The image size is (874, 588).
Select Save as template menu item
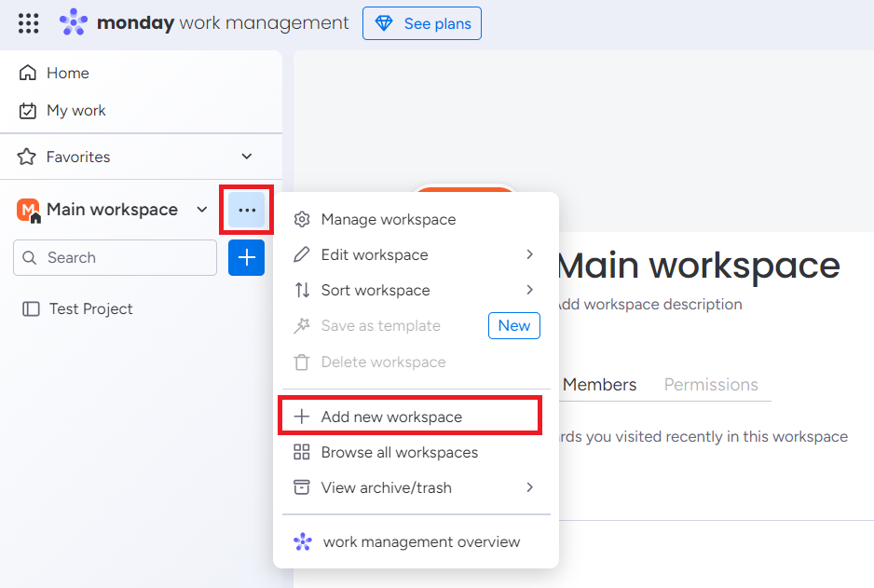tap(416, 325)
